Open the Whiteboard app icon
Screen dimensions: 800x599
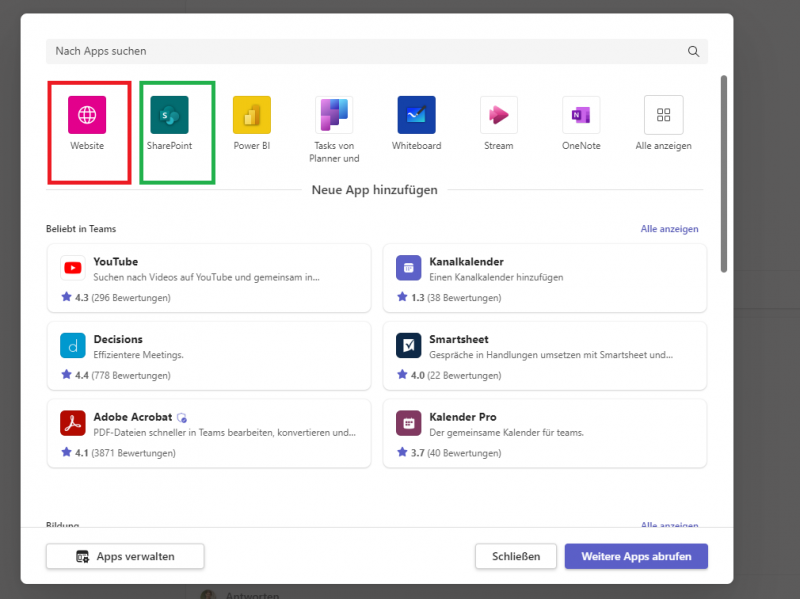416,113
